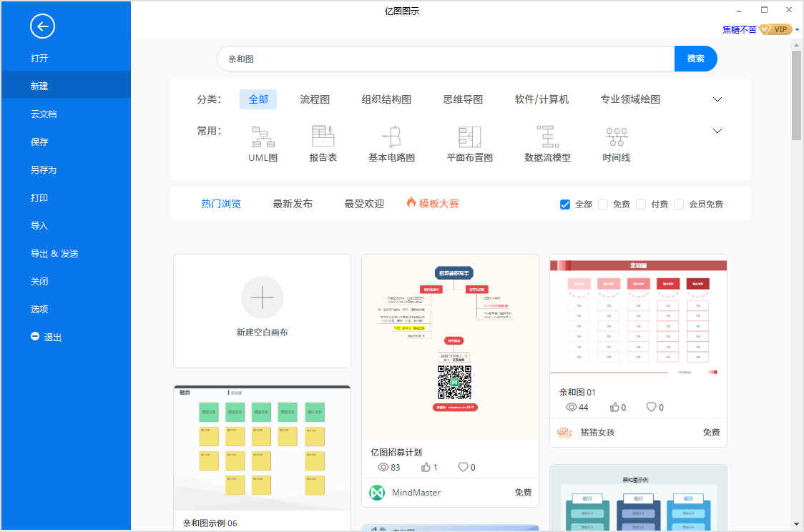Open the 数据流模型 icon
This screenshot has height=532, width=804.
(547, 136)
